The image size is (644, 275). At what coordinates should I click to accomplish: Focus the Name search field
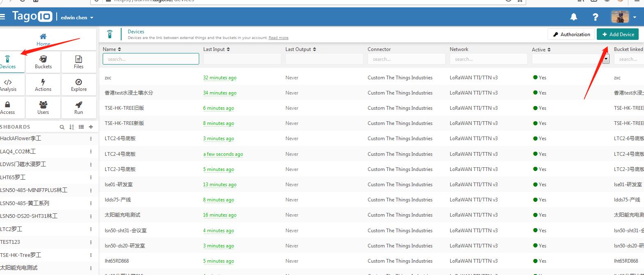coord(151,59)
